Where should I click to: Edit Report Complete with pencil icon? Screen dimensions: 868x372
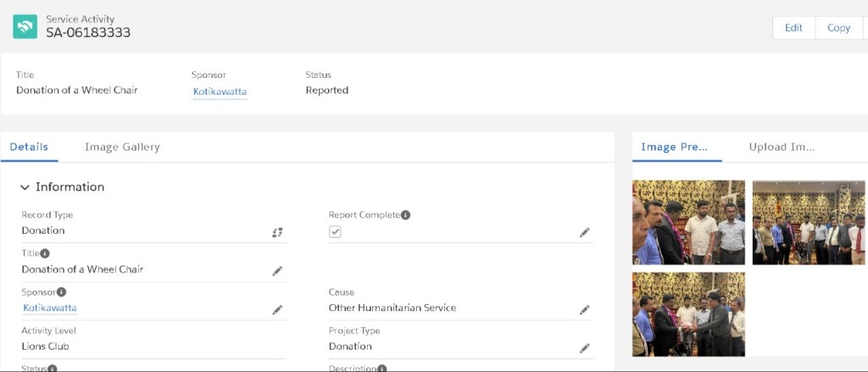click(x=585, y=232)
